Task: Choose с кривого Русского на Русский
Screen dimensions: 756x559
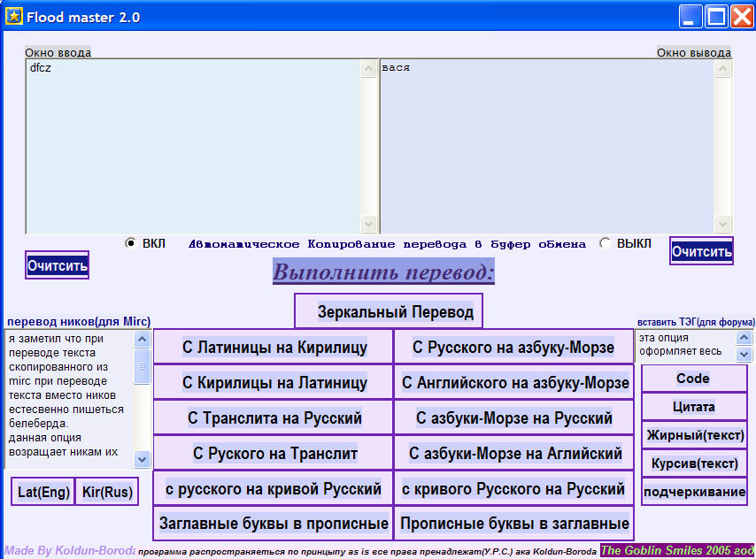Action: point(514,488)
